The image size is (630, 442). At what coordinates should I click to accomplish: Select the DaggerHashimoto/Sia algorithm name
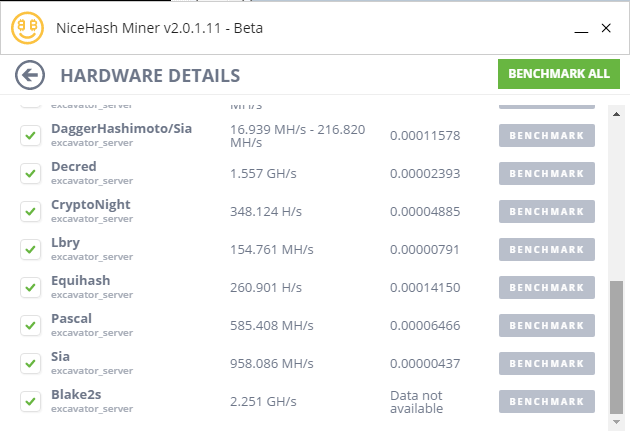pyautogui.click(x=121, y=129)
